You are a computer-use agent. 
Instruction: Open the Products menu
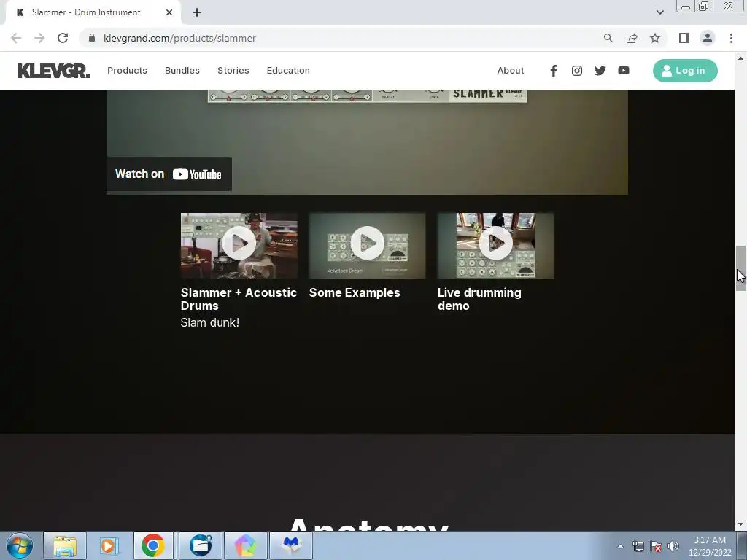click(x=127, y=71)
